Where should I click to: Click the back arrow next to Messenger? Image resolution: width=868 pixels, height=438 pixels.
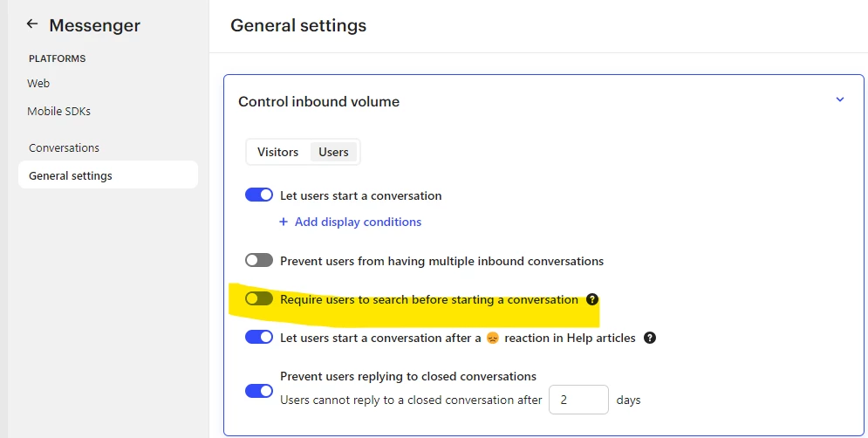pos(32,24)
